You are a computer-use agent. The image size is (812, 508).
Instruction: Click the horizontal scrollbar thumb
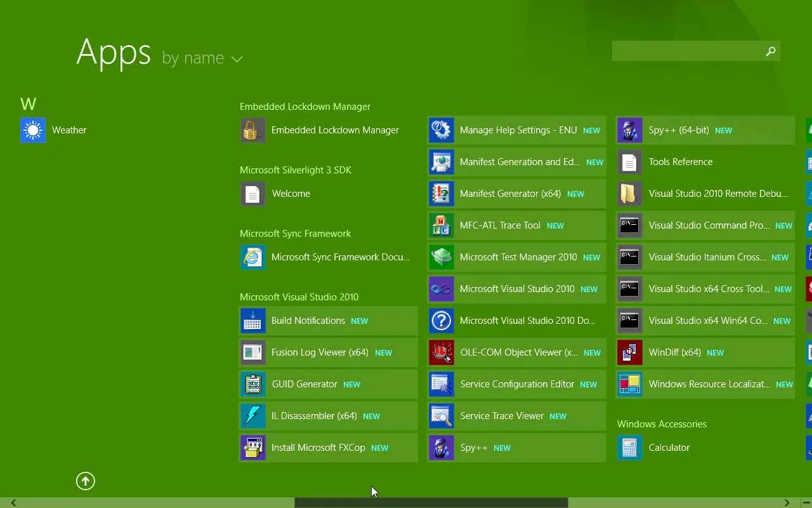(x=431, y=503)
